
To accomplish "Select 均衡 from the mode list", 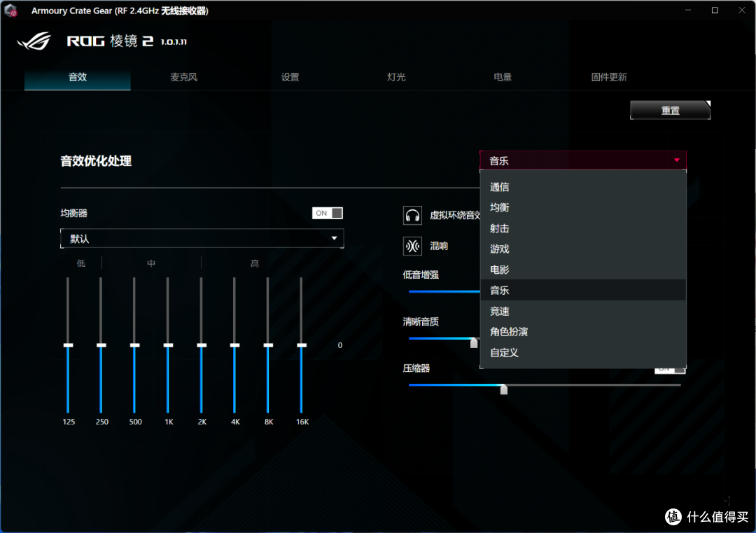I will [583, 207].
